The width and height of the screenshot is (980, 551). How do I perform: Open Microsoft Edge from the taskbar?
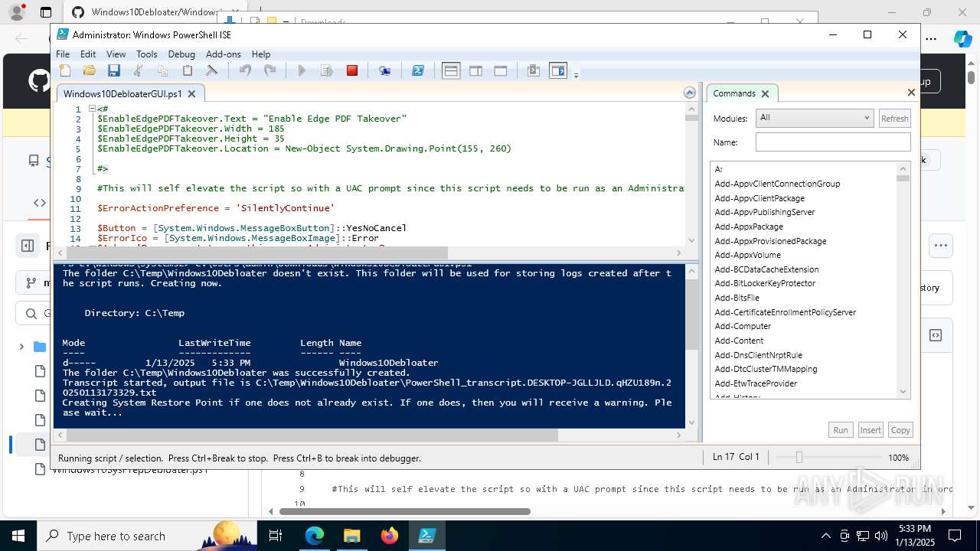(x=315, y=536)
